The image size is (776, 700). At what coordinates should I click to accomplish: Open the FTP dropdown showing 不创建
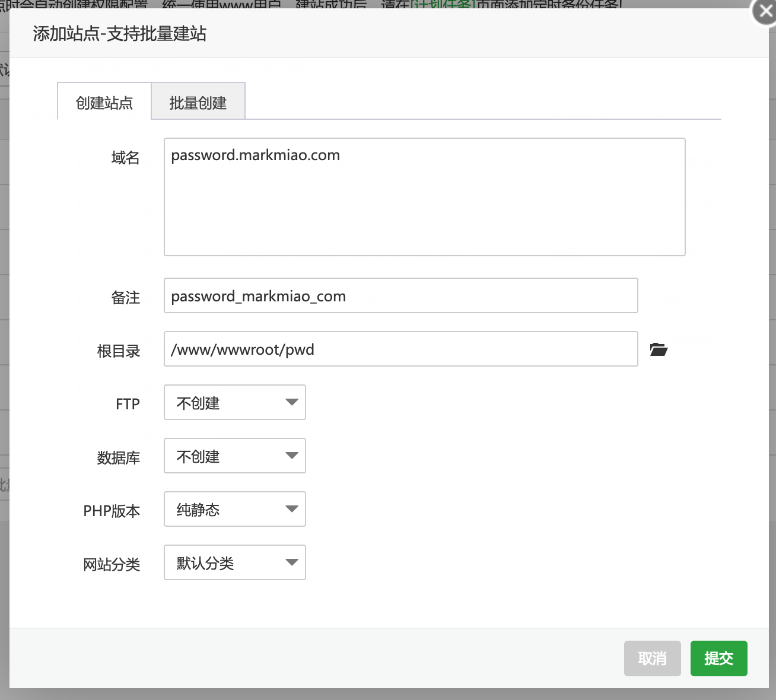pyautogui.click(x=235, y=402)
